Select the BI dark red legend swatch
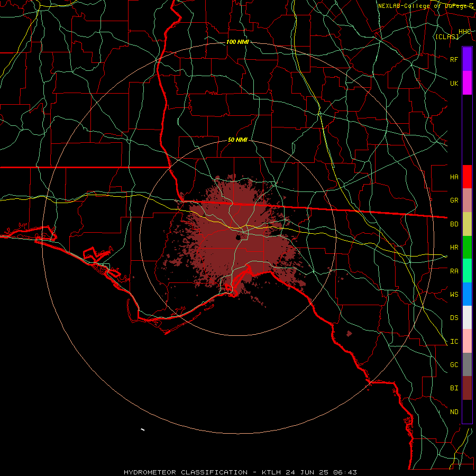Screen dimensions: 476x476 [x=467, y=388]
